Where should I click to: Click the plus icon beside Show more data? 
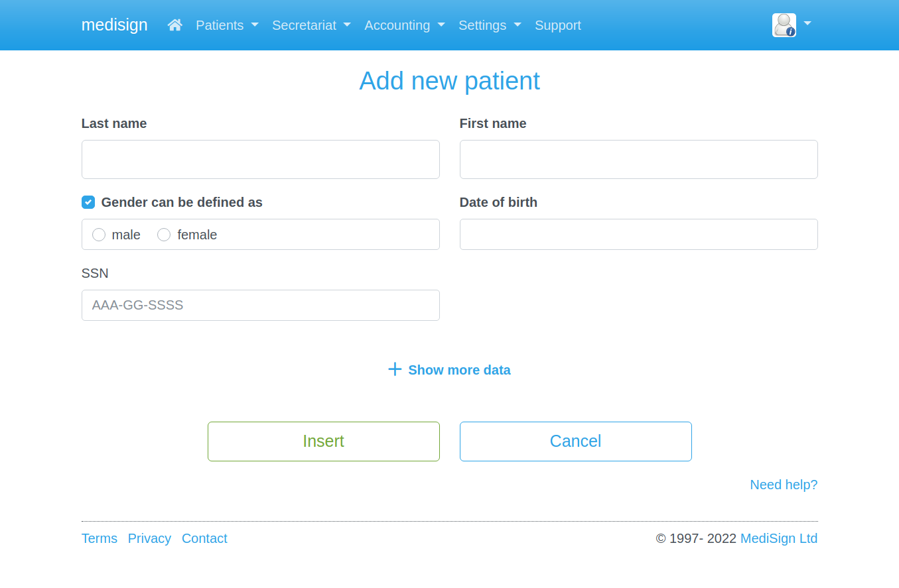pos(395,369)
